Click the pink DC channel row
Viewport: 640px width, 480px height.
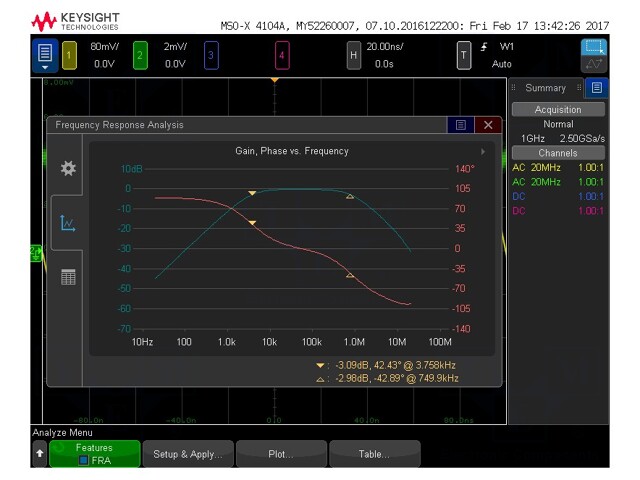click(558, 211)
